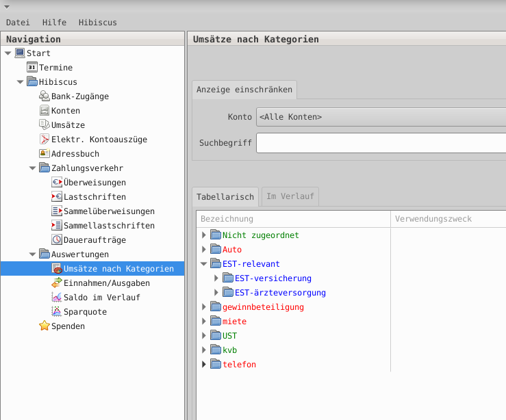Open Adressbuch using its icon
This screenshot has width=506, height=420.
45,154
